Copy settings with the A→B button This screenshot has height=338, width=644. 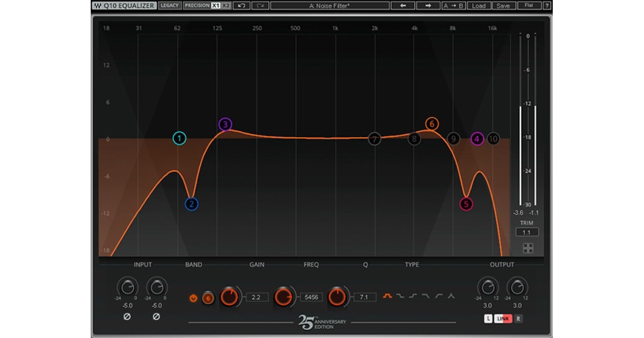pyautogui.click(x=453, y=5)
